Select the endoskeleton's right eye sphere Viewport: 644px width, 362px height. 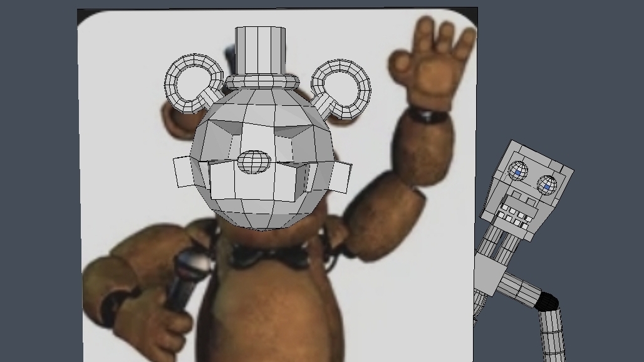(x=547, y=185)
